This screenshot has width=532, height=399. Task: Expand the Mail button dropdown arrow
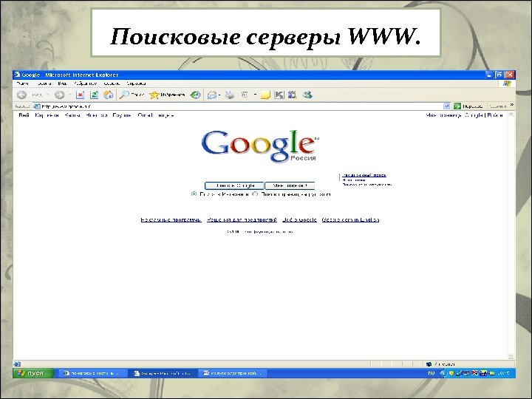(219, 95)
